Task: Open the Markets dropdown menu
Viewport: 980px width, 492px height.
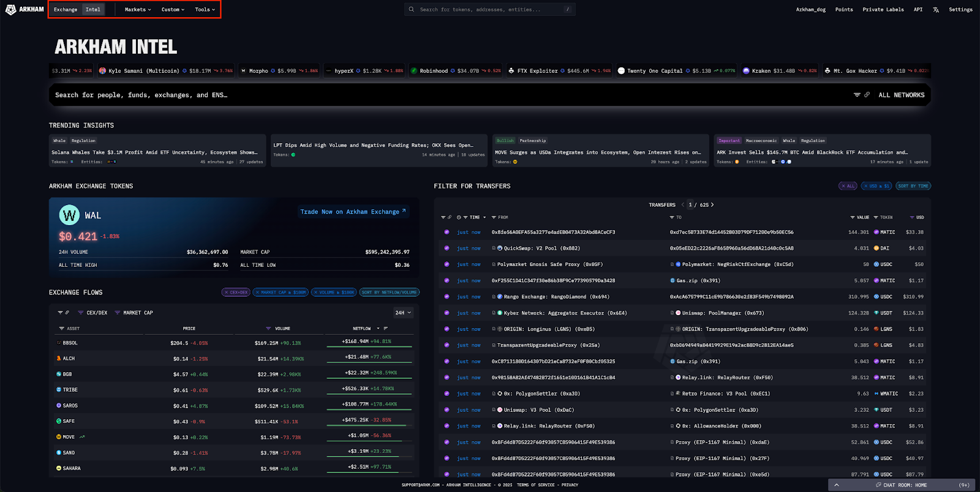Action: 138,10
